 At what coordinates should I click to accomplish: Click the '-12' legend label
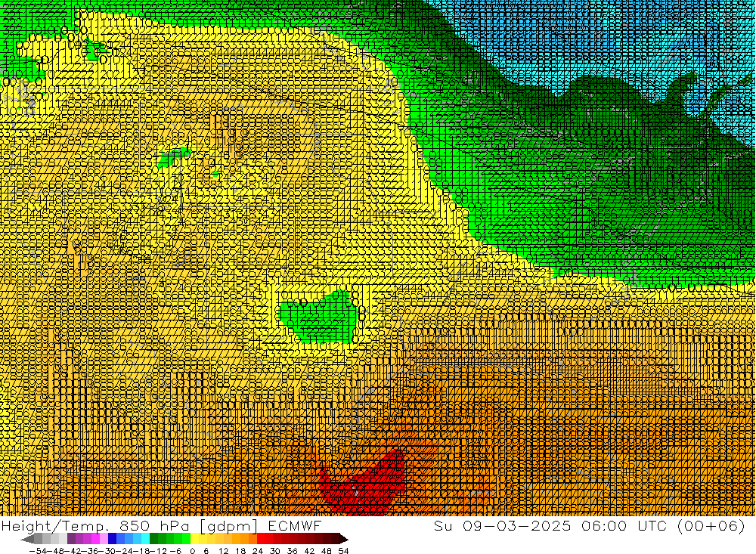coord(159,551)
